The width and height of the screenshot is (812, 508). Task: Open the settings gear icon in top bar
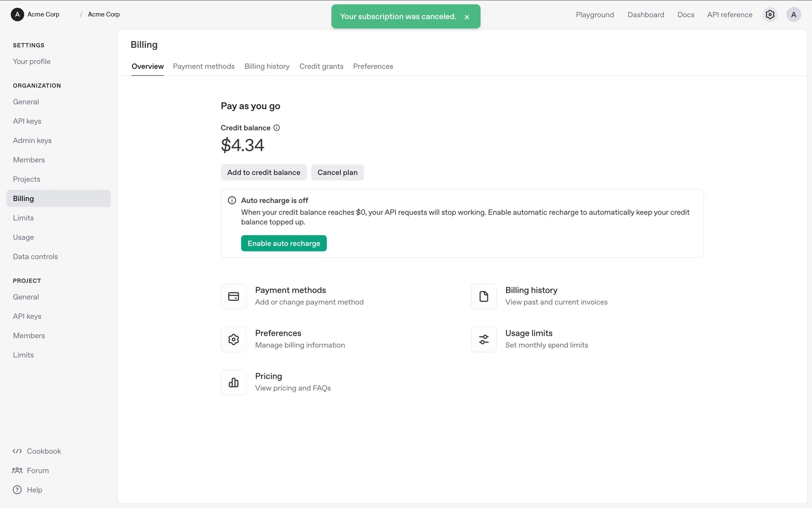pyautogui.click(x=770, y=14)
